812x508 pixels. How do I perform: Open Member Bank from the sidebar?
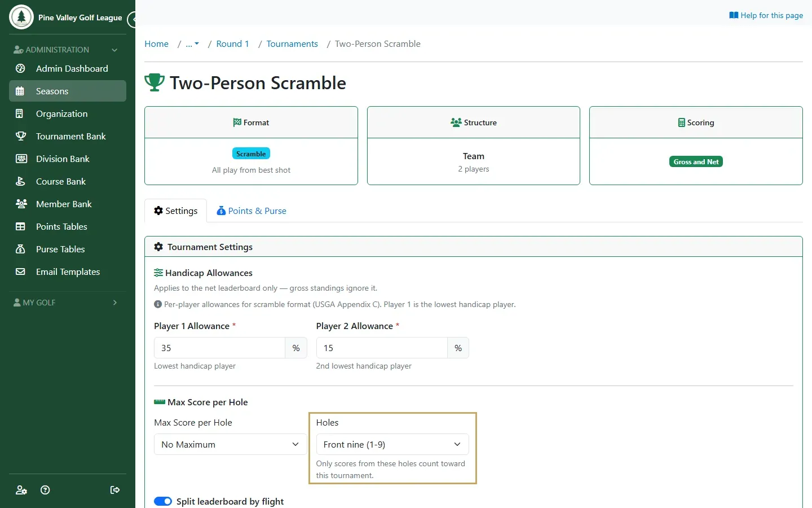68,204
